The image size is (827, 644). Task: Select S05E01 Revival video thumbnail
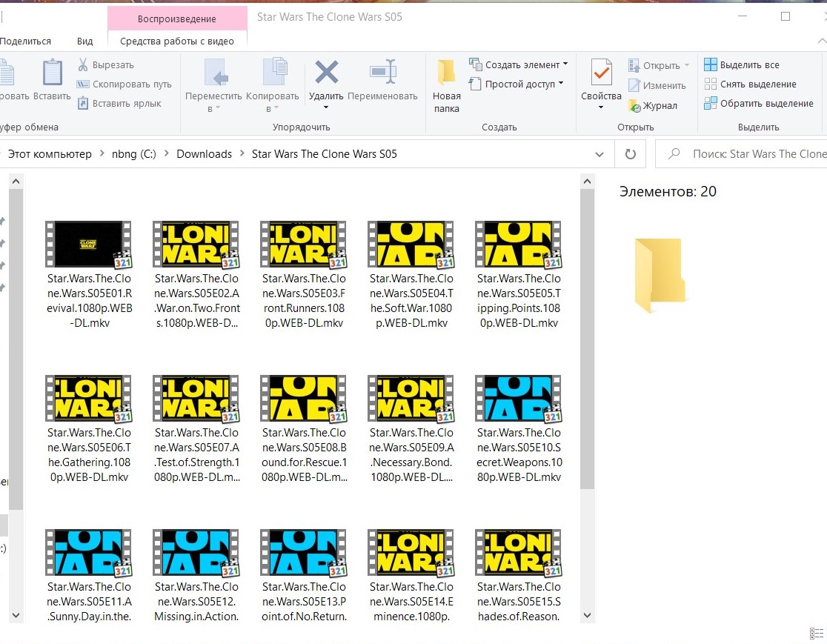pos(89,245)
